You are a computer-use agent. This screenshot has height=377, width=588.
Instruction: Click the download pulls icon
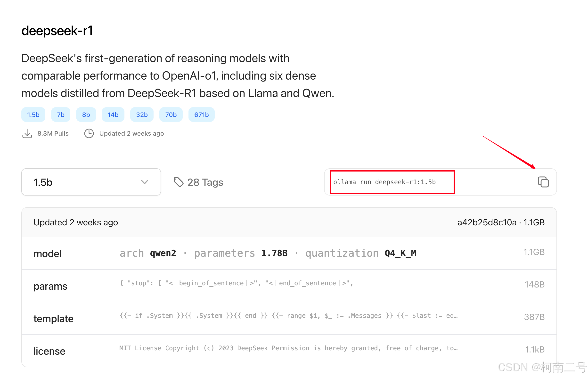[x=27, y=134]
